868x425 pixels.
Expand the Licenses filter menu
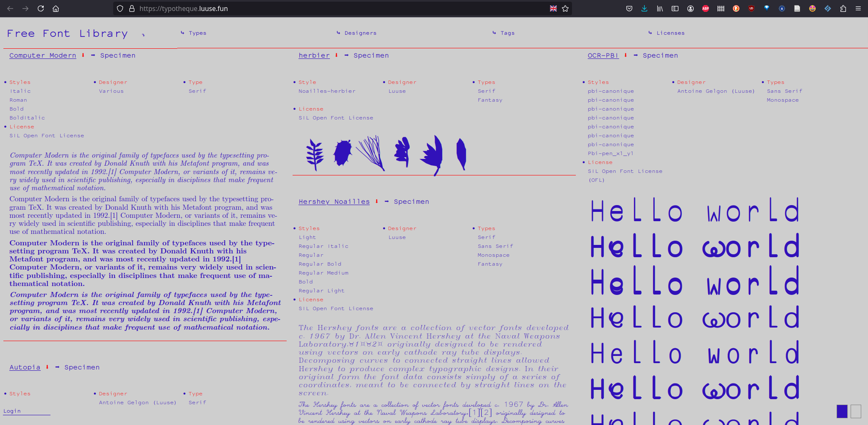coord(670,33)
